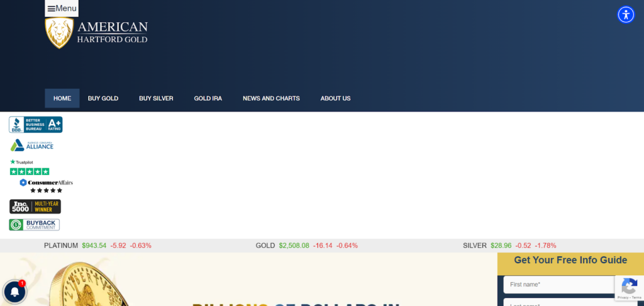Click the Silver price ticker

coord(509,246)
